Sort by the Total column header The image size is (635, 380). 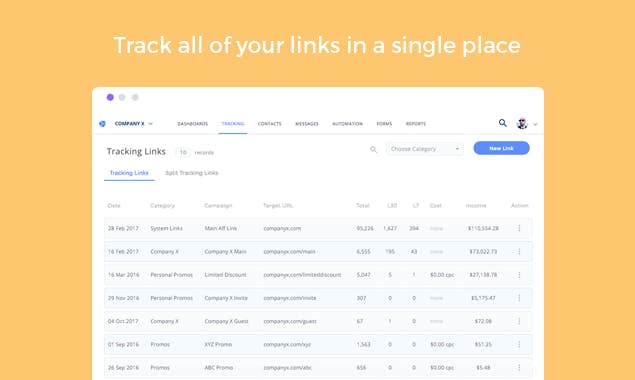363,206
